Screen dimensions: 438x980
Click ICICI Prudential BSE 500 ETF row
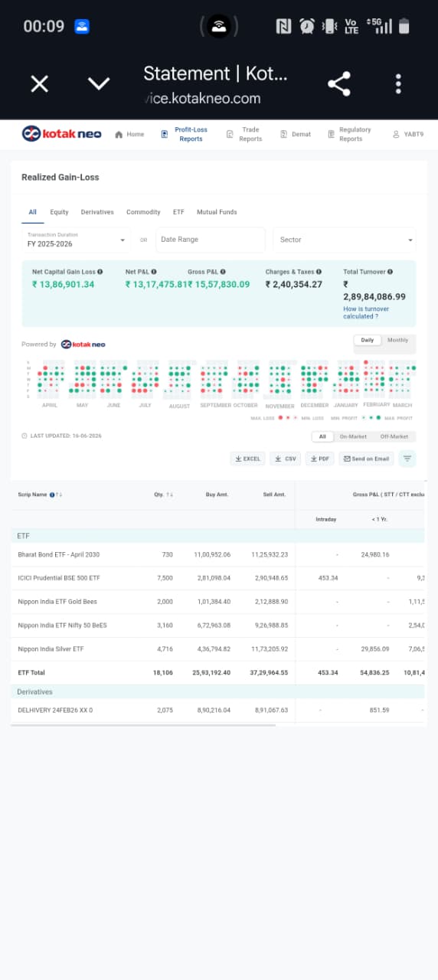tap(217, 578)
